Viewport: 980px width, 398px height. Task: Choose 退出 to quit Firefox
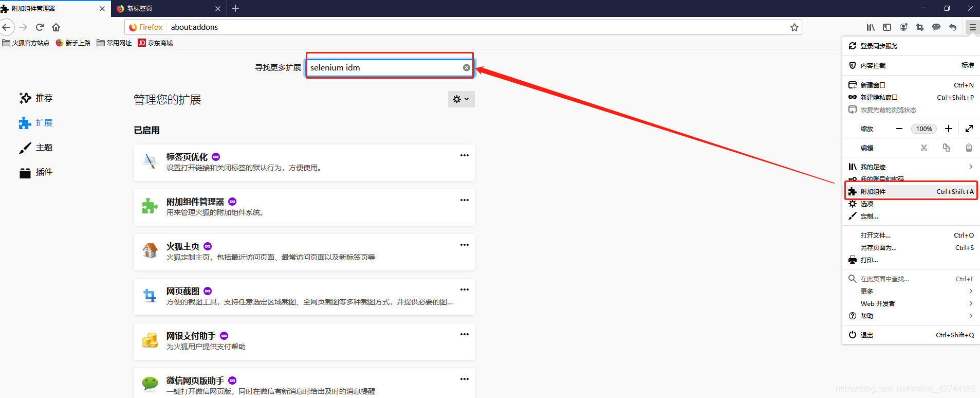911,335
